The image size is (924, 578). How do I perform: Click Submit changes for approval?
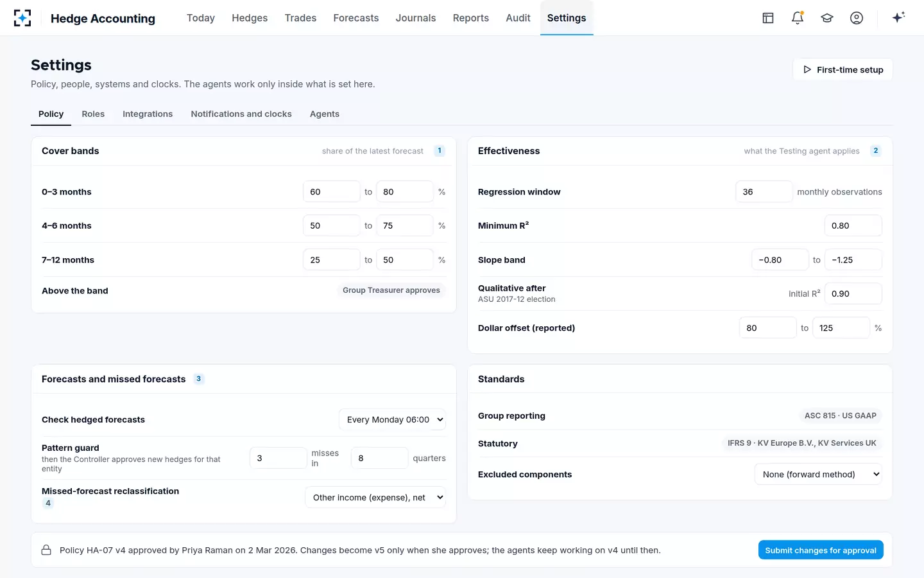[821, 550]
